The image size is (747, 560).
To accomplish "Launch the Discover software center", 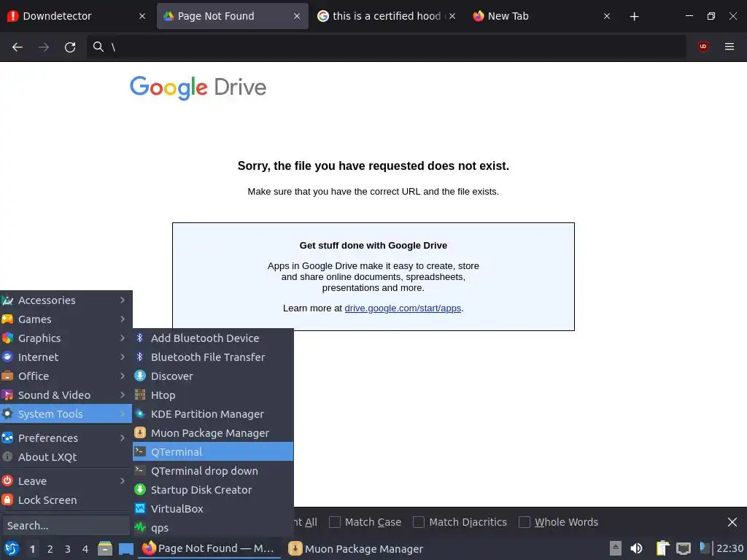I will pos(213,376).
